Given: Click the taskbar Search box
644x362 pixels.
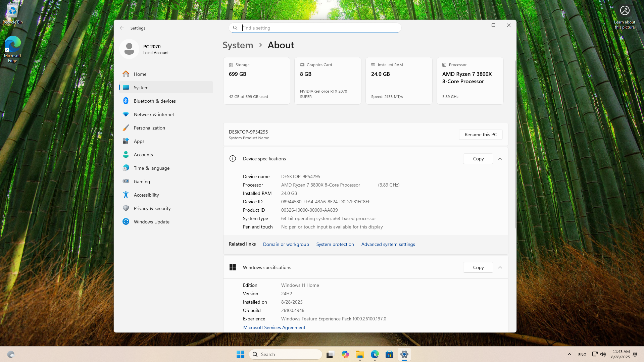Looking at the screenshot, I should tap(286, 354).
